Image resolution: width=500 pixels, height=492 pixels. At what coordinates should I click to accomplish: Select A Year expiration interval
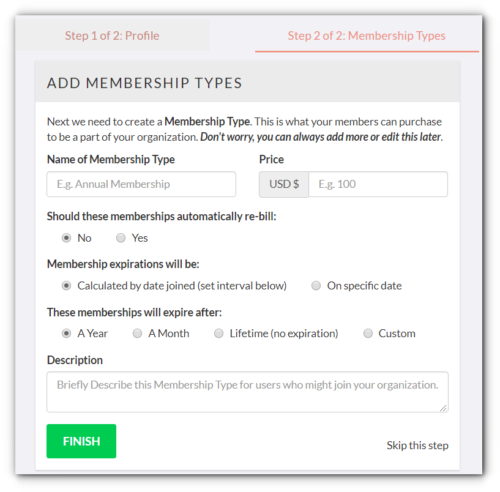[66, 333]
